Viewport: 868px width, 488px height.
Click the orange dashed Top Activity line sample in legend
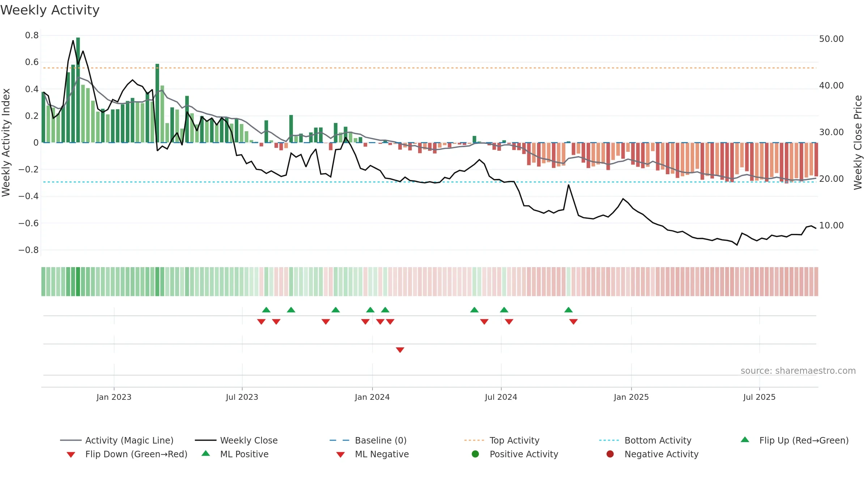click(474, 440)
